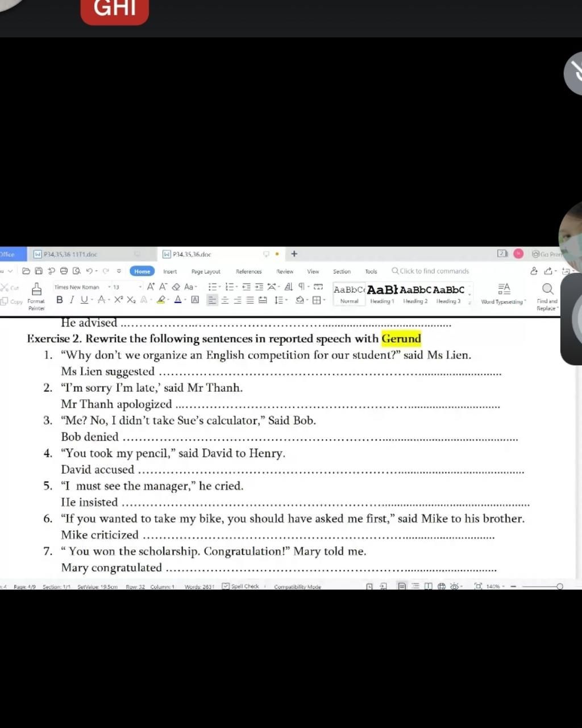Click the Cut command
This screenshot has width=582, height=728.
10,288
